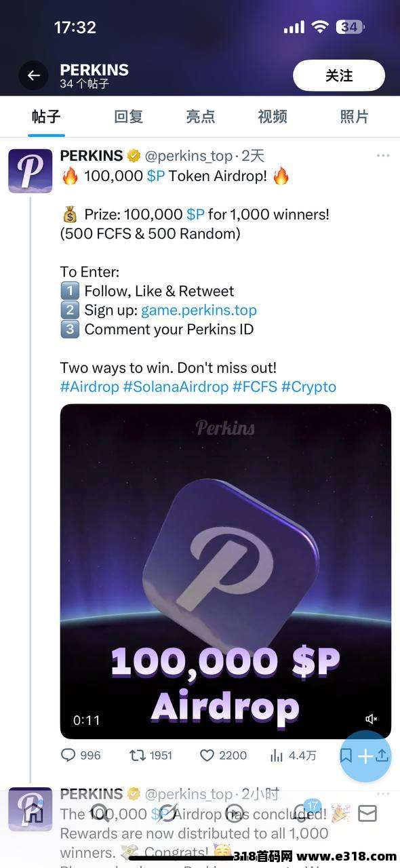Tap the #SolanaAirdrop hashtag
The image size is (400, 868).
pos(176,387)
